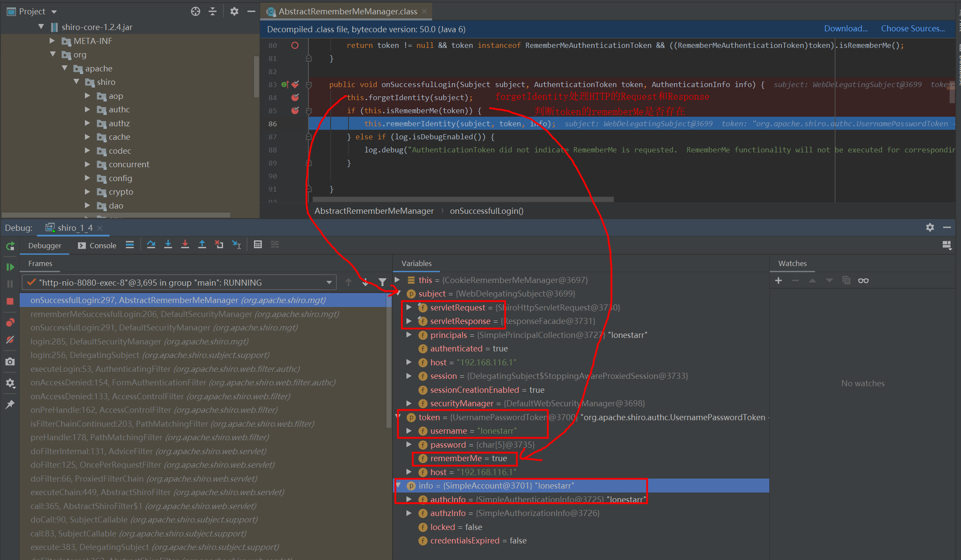The height and width of the screenshot is (560, 961).
Task: Click Step Into button
Action: coord(168,245)
